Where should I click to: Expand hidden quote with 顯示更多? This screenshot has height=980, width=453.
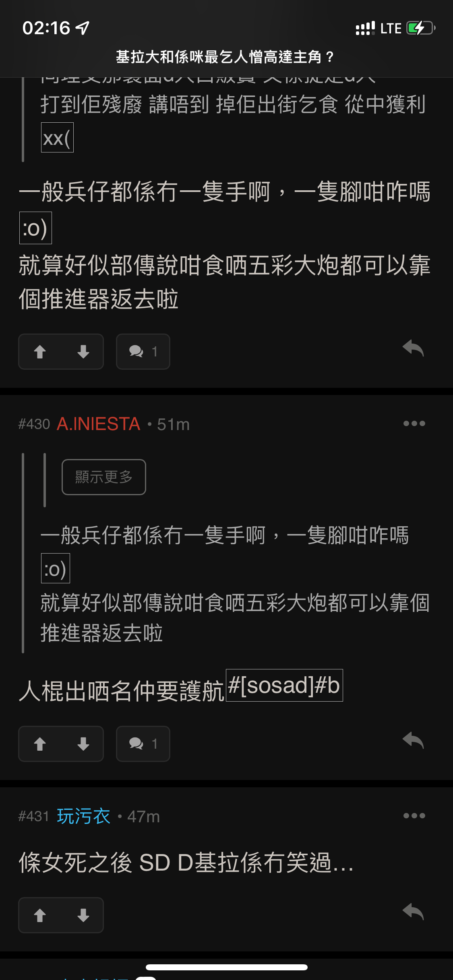click(104, 477)
